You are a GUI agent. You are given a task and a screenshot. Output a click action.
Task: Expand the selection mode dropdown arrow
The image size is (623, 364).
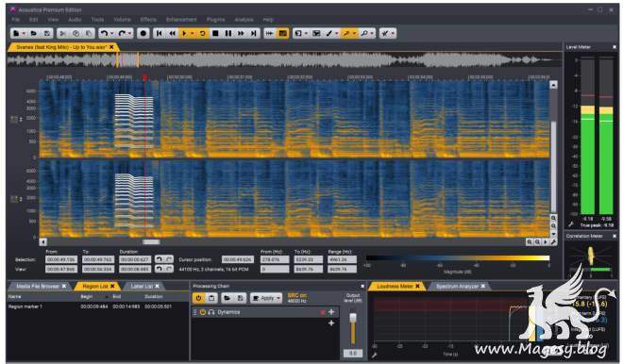[306, 34]
